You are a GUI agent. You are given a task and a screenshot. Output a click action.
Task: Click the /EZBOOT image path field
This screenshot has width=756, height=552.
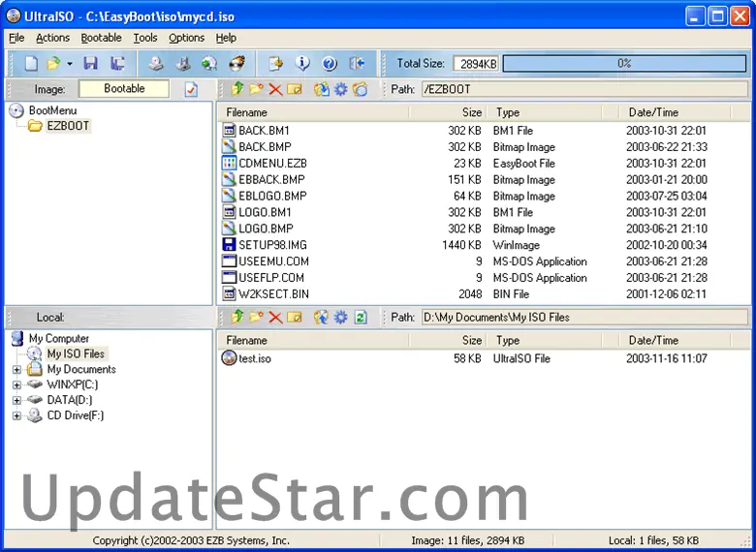[584, 89]
